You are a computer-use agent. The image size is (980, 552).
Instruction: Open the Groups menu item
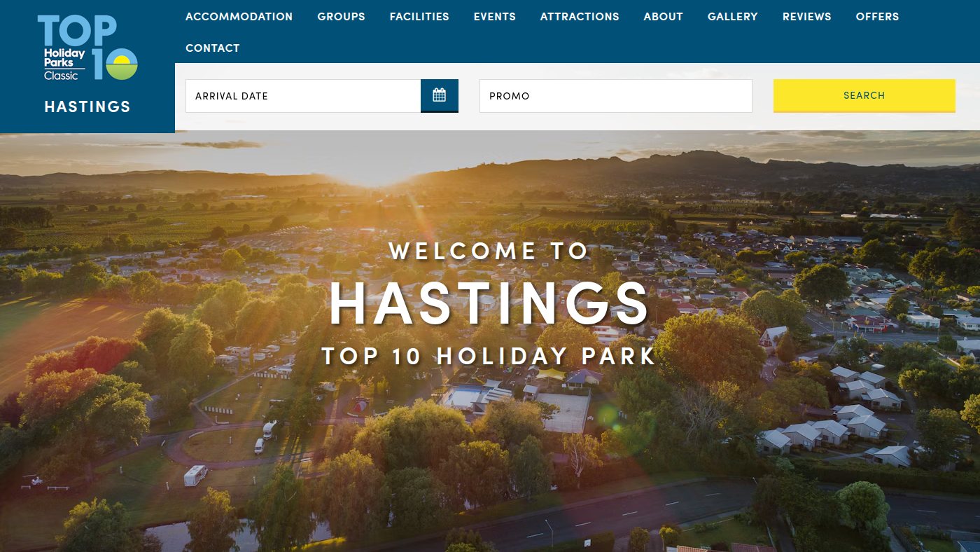pos(341,16)
